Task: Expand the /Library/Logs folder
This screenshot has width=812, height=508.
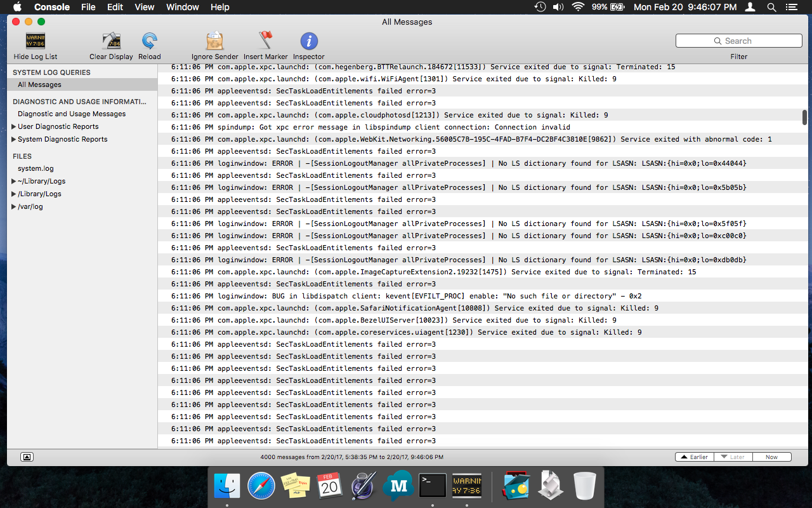Action: click(14, 194)
